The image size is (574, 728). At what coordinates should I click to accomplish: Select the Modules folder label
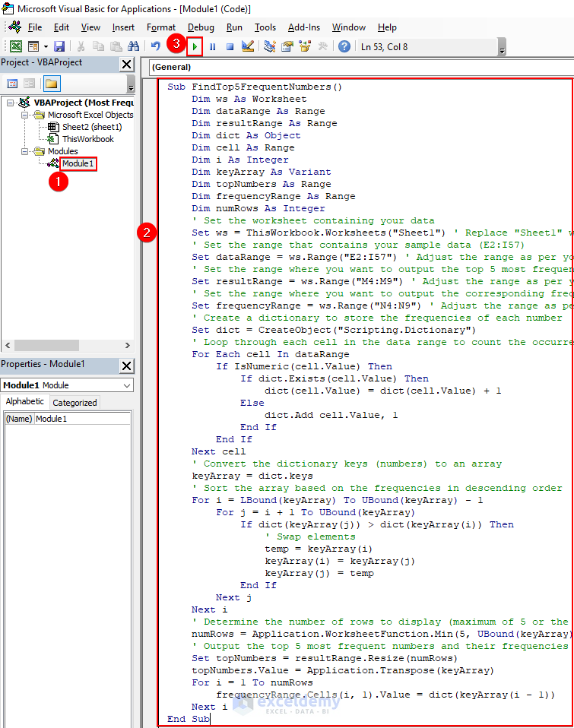tap(62, 151)
